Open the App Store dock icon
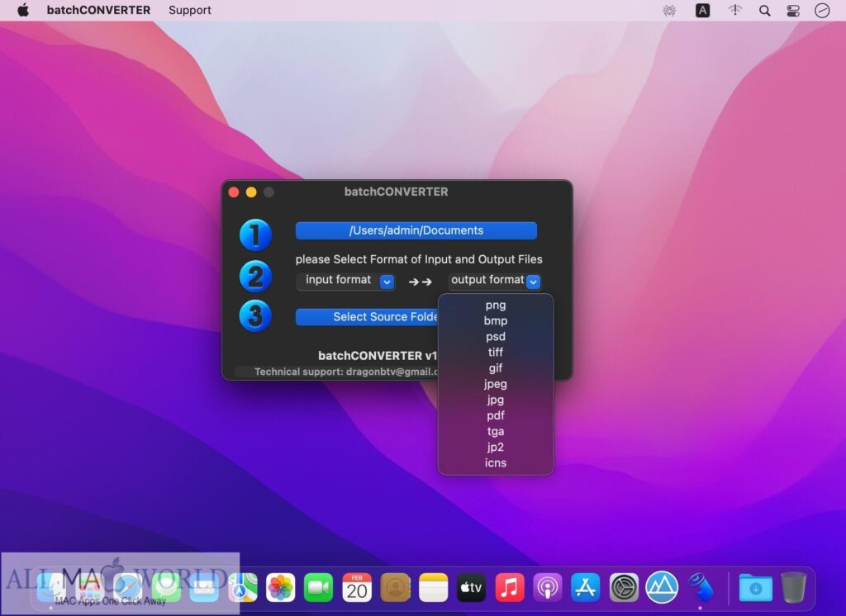 [x=586, y=587]
